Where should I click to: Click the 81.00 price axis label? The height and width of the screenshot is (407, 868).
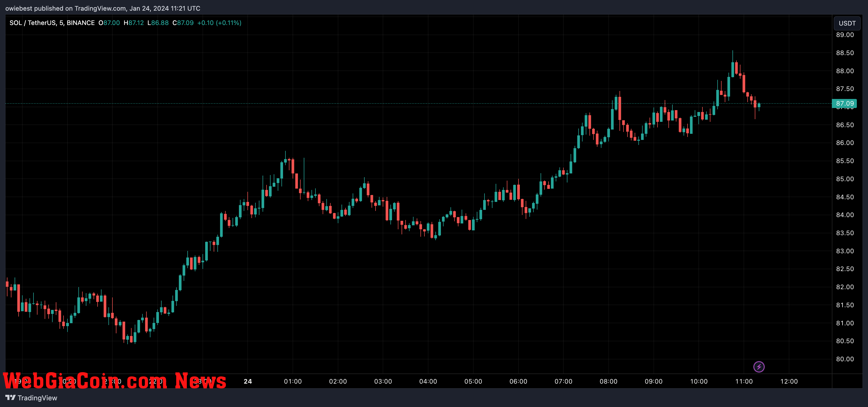(845, 323)
